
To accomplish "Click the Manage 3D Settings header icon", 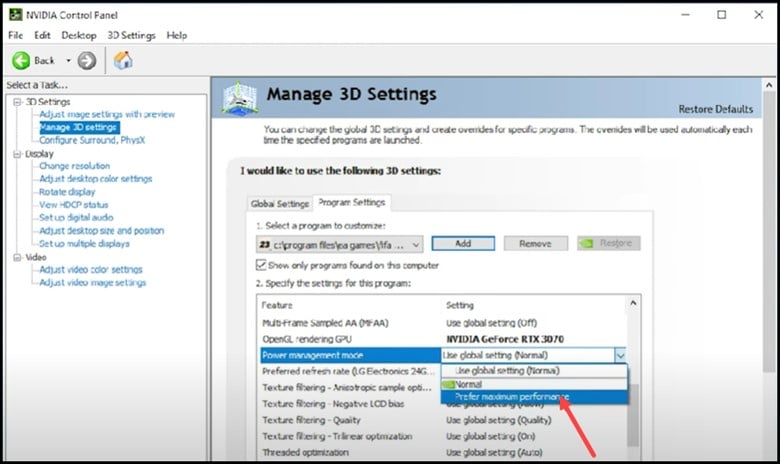I will (237, 99).
